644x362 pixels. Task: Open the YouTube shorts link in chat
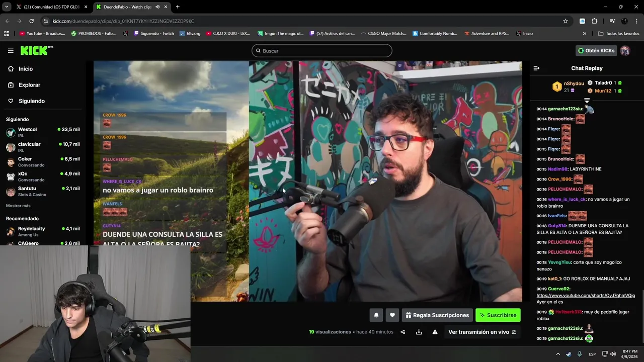586,296
